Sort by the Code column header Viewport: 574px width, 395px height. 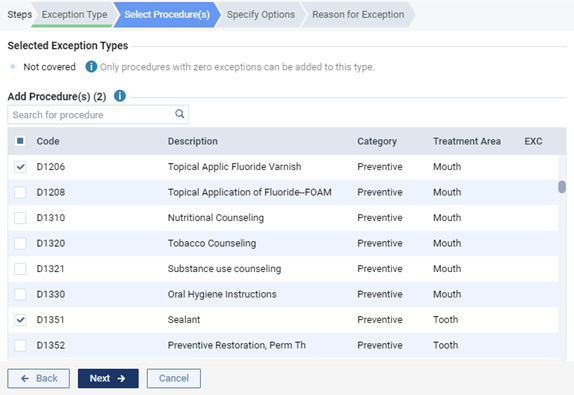[x=48, y=141]
